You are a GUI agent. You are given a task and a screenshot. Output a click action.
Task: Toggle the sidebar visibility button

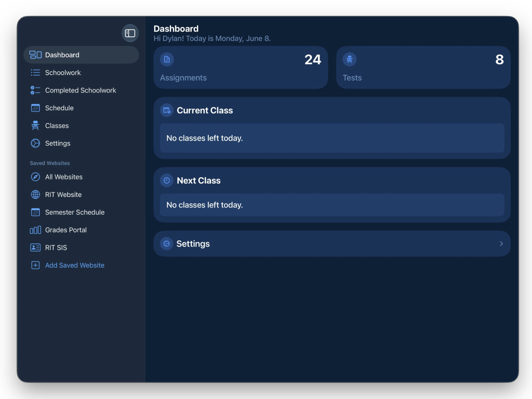(130, 33)
